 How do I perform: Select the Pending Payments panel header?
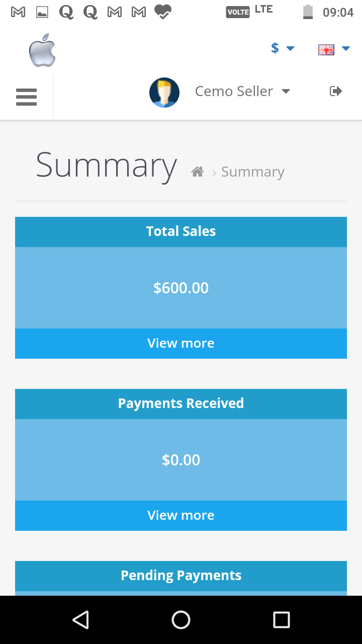pos(181,576)
